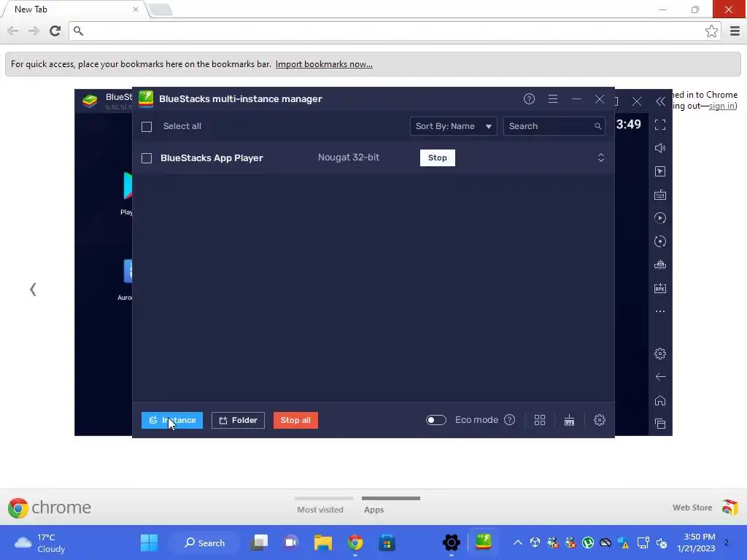Open File Explorer from taskbar
This screenshot has width=747, height=560.
323,542
